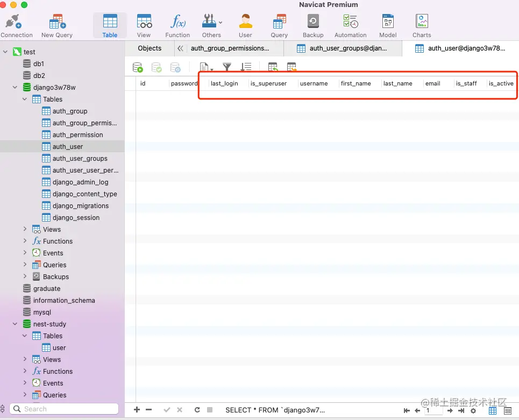Screen dimensions: 519x420
Task: Add a record with plus button
Action: tap(137, 410)
